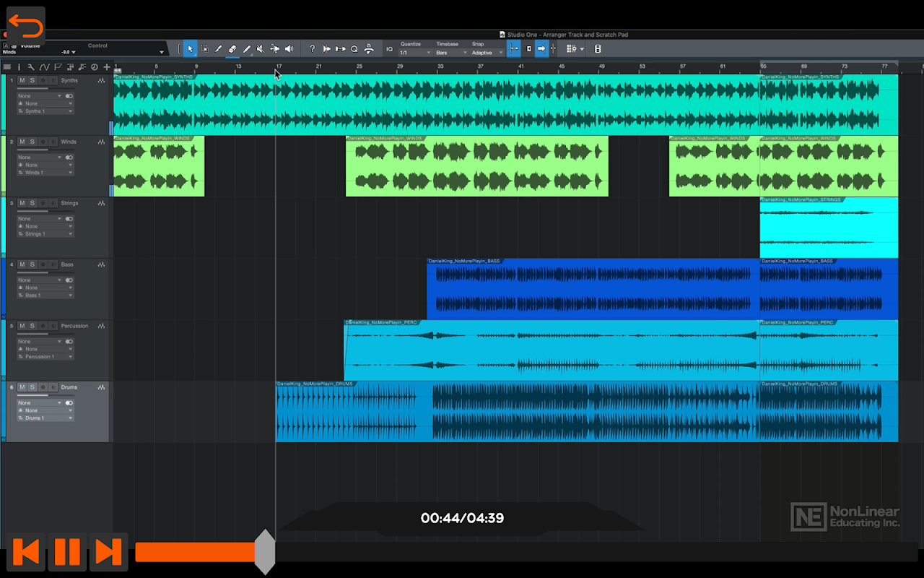Open the wrench track settings icon
This screenshot has width=924, height=578.
click(31, 67)
